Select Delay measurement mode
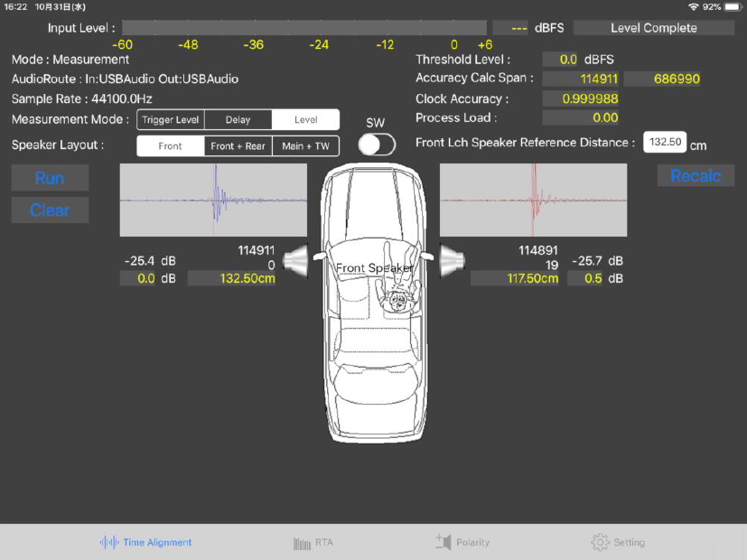Image resolution: width=747 pixels, height=560 pixels. tap(238, 120)
